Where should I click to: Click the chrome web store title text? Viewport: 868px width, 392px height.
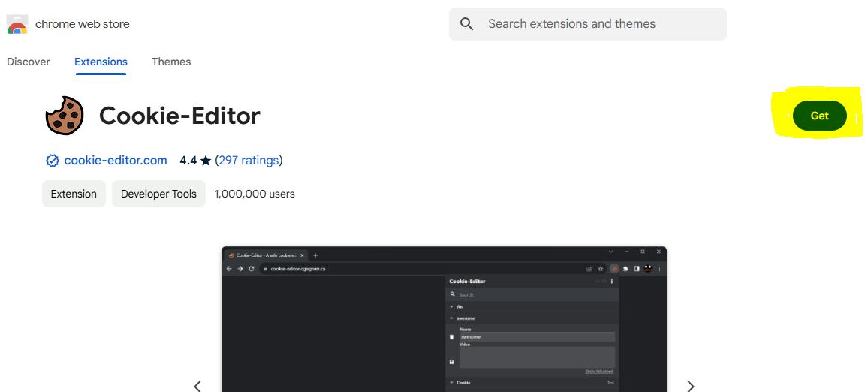83,24
